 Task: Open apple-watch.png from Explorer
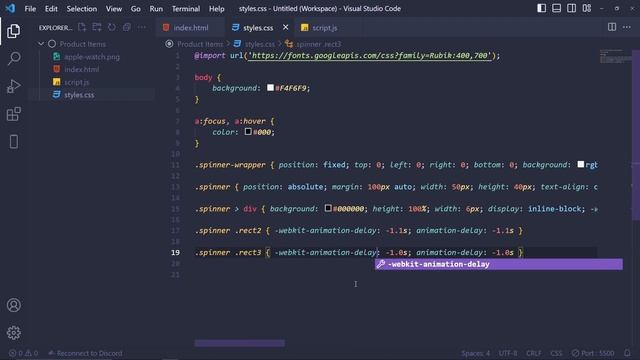(x=92, y=57)
